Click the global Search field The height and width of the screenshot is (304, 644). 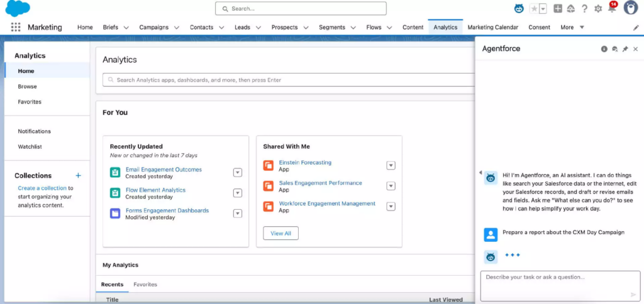[301, 9]
